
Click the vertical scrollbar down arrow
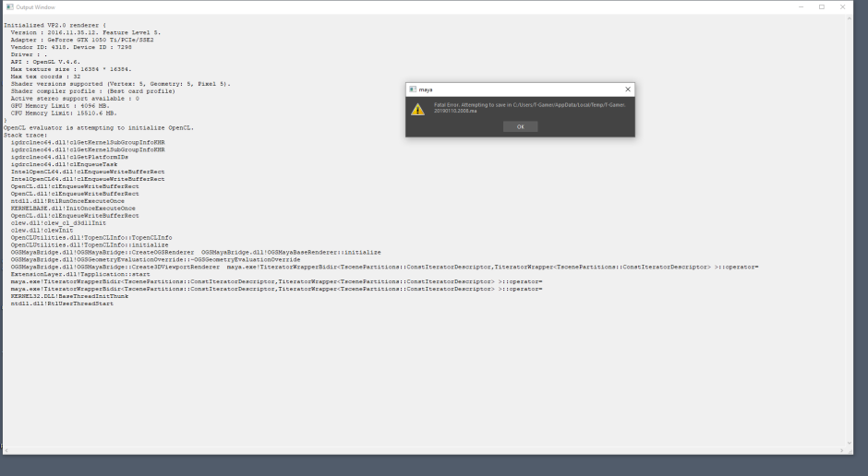pyautogui.click(x=850, y=441)
